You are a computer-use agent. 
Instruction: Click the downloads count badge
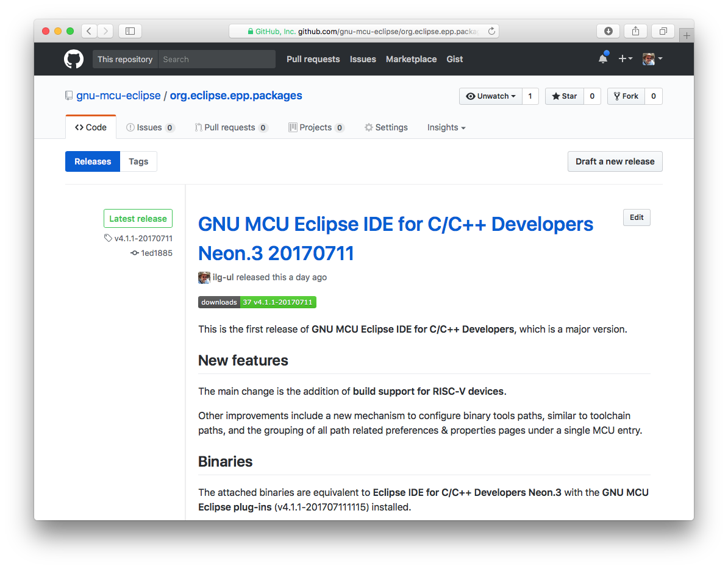[x=257, y=302]
